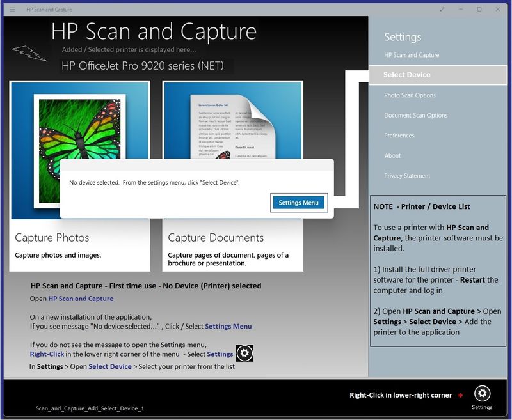The width and height of the screenshot is (512, 420).
Task: Click the inline Settings gear icon in instructions
Action: 244,353
